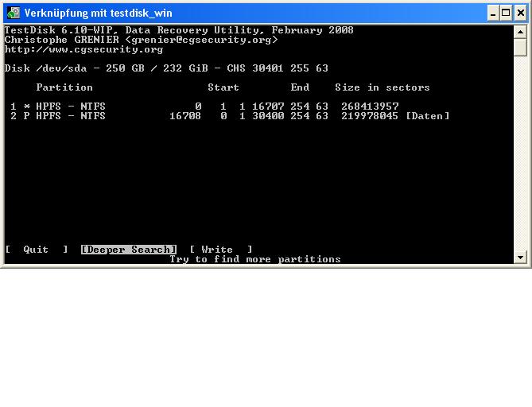Click end cylinder 16707 of partition 1
Viewport: 532px width, 407px height.
click(268, 107)
